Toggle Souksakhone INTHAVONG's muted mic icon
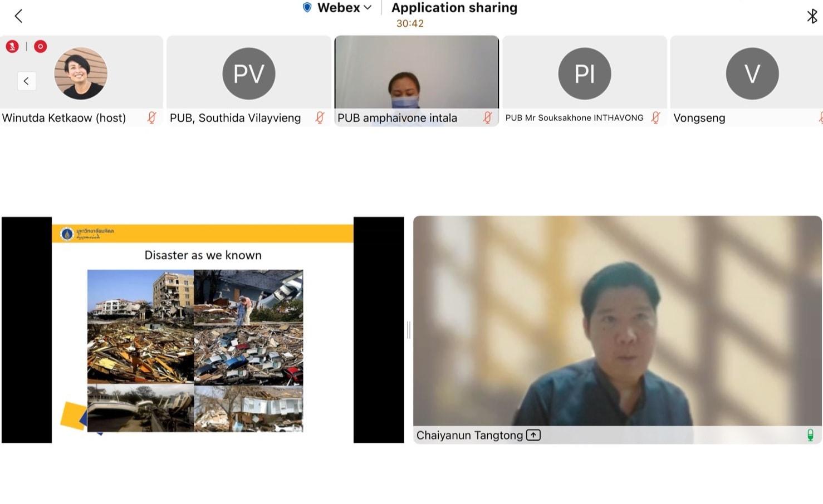Screen dimensions: 823x504 (x=656, y=118)
